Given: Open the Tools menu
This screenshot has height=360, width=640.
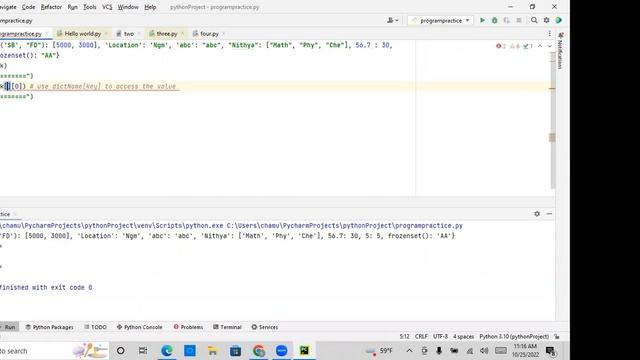Looking at the screenshot, I should 90,7.
